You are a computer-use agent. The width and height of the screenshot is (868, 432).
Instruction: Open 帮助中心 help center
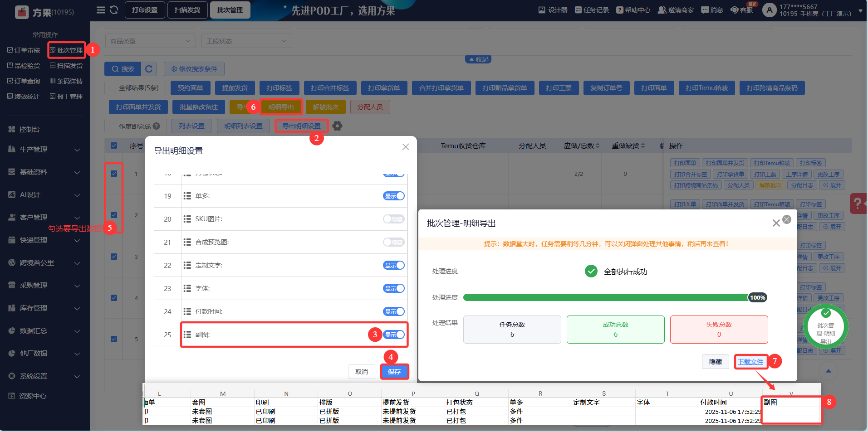[633, 10]
